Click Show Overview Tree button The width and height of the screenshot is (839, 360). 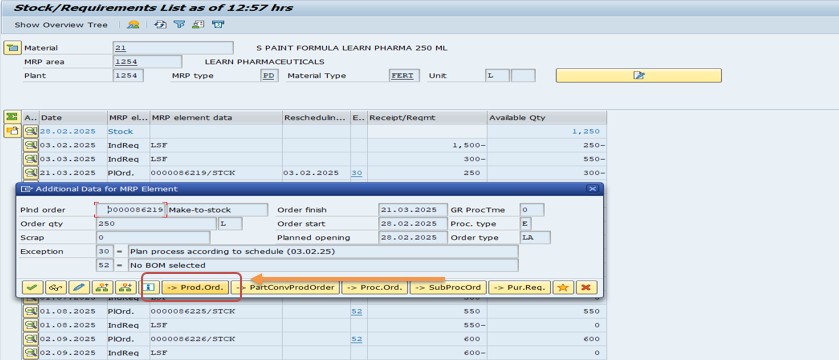[x=61, y=25]
